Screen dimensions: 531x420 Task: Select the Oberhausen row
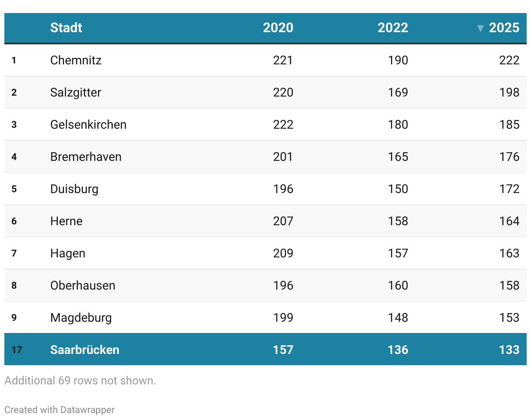click(x=265, y=285)
